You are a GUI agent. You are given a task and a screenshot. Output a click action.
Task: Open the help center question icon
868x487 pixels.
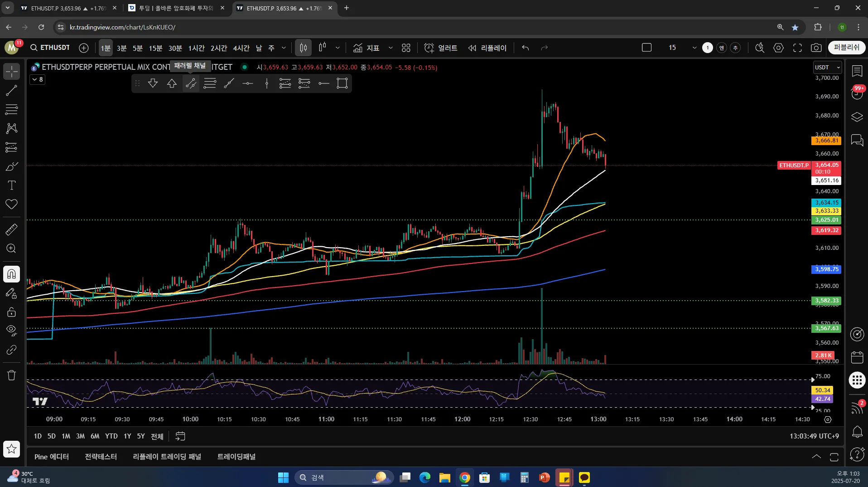pyautogui.click(x=857, y=454)
